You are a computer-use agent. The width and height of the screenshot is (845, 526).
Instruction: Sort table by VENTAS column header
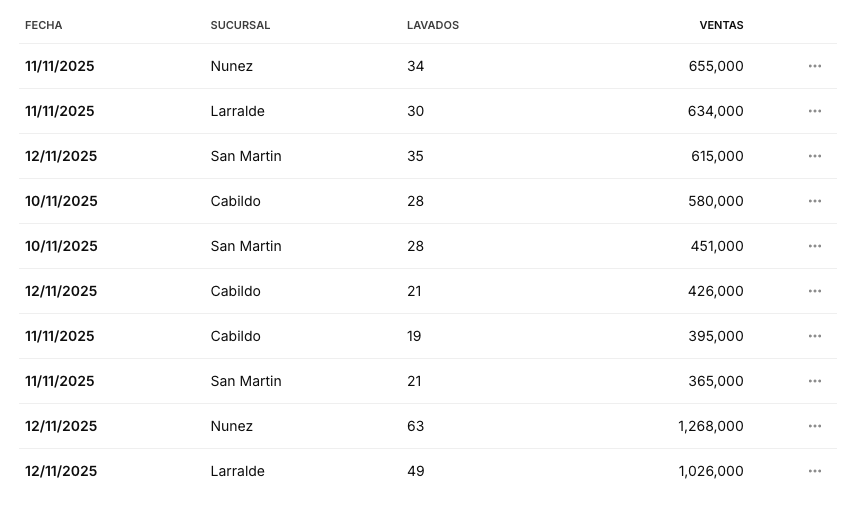(721, 25)
